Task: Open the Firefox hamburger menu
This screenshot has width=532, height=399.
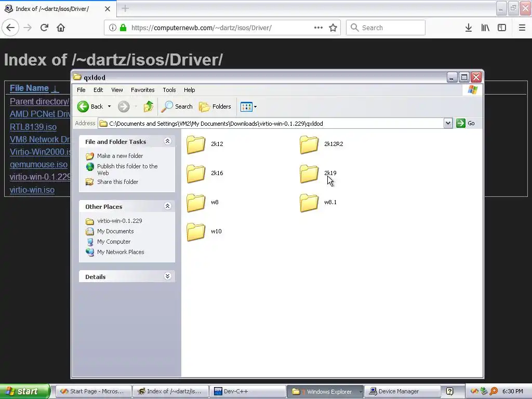Action: click(x=522, y=28)
